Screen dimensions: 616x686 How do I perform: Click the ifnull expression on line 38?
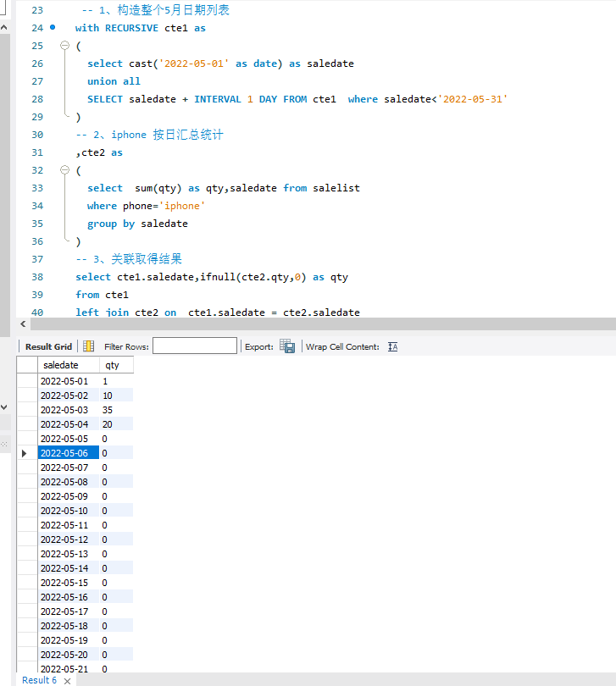253,278
